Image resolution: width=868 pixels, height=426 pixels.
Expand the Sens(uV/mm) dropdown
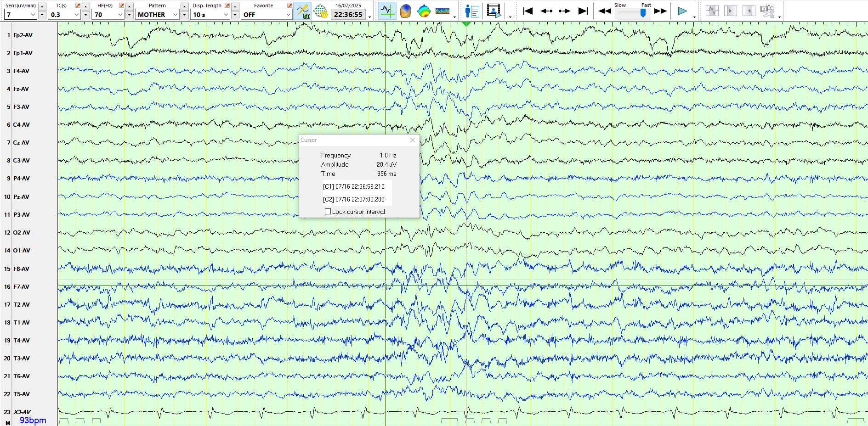pyautogui.click(x=33, y=15)
